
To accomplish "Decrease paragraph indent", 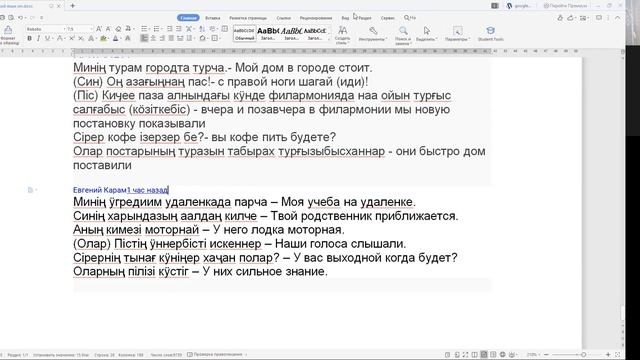I will (169, 29).
